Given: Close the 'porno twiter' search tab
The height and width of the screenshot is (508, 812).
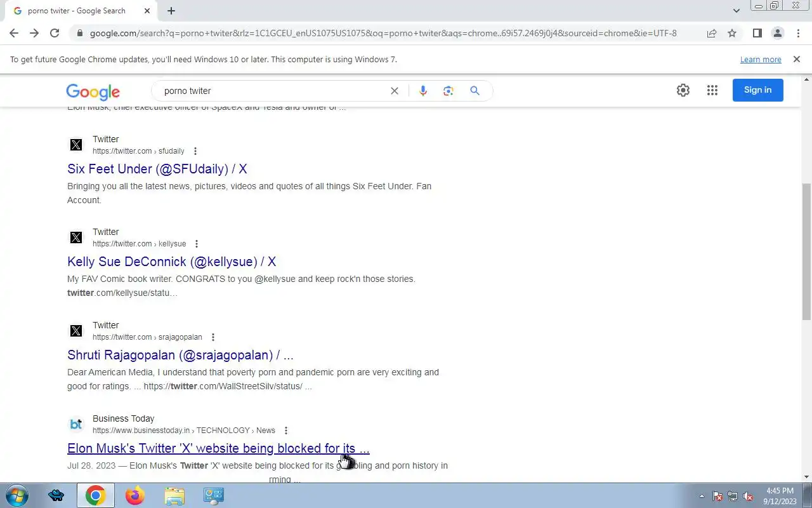Looking at the screenshot, I should coord(147,11).
